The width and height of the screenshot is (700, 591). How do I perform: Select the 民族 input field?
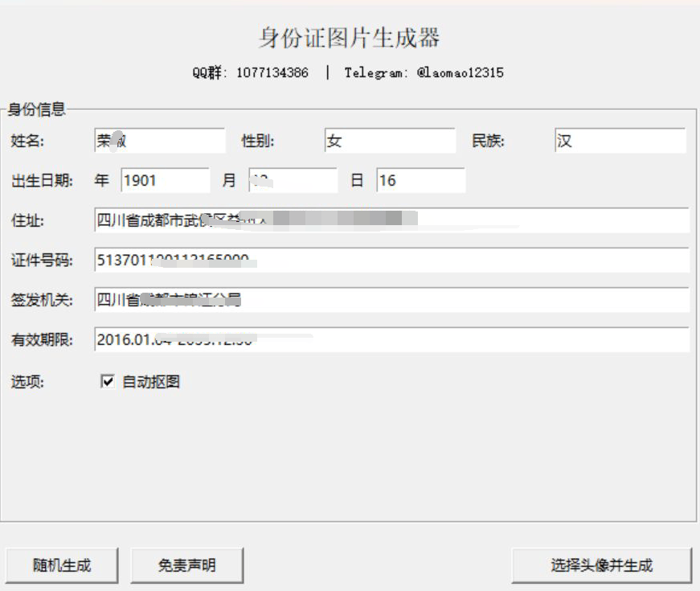(620, 141)
